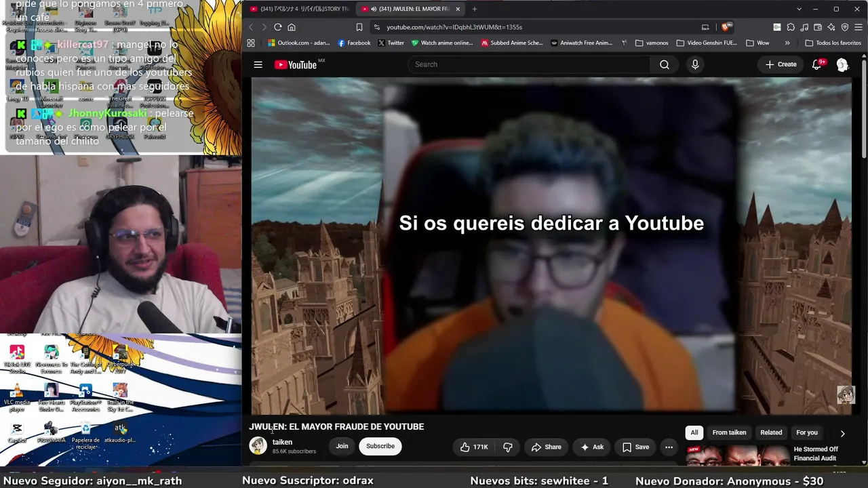Screen dimensions: 868x488
Task: Open the Create menu on YouTube
Action: pyautogui.click(x=781, y=64)
